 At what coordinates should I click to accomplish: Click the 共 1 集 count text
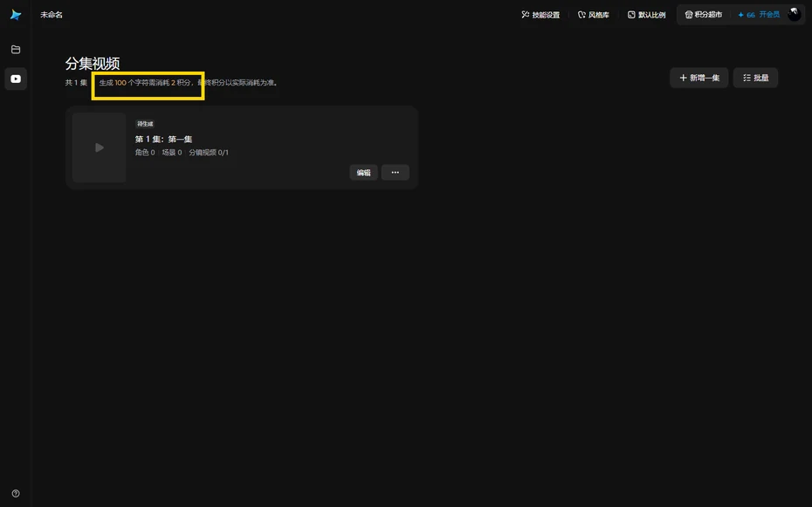click(76, 83)
